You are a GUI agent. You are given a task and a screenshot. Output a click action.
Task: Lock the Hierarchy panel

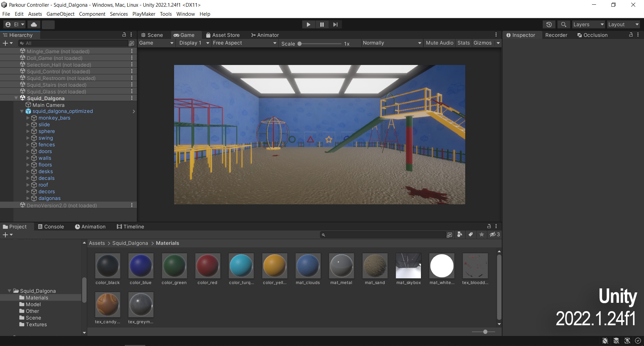click(x=124, y=35)
